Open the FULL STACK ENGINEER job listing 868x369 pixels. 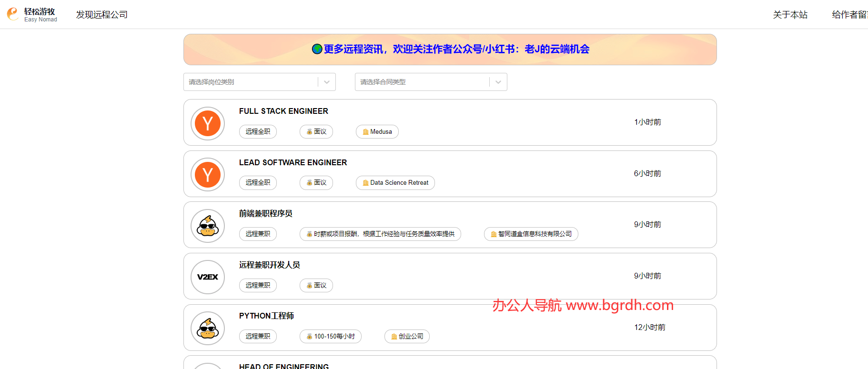pos(283,111)
